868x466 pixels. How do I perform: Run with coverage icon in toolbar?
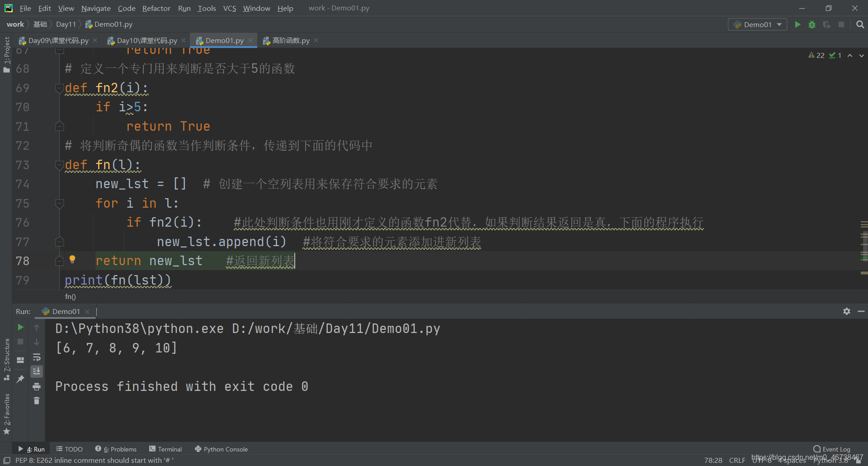point(827,24)
